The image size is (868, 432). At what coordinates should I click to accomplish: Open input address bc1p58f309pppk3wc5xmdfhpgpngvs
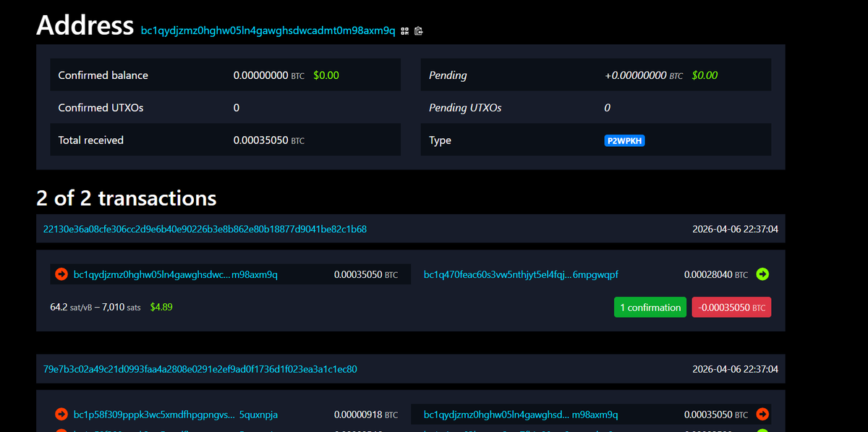[x=176, y=415]
